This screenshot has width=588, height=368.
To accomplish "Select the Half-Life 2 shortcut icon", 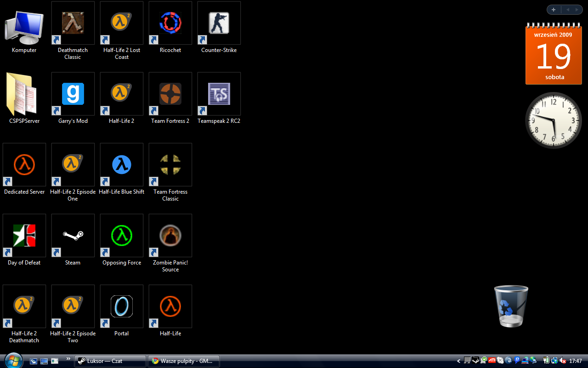I will pos(122,98).
